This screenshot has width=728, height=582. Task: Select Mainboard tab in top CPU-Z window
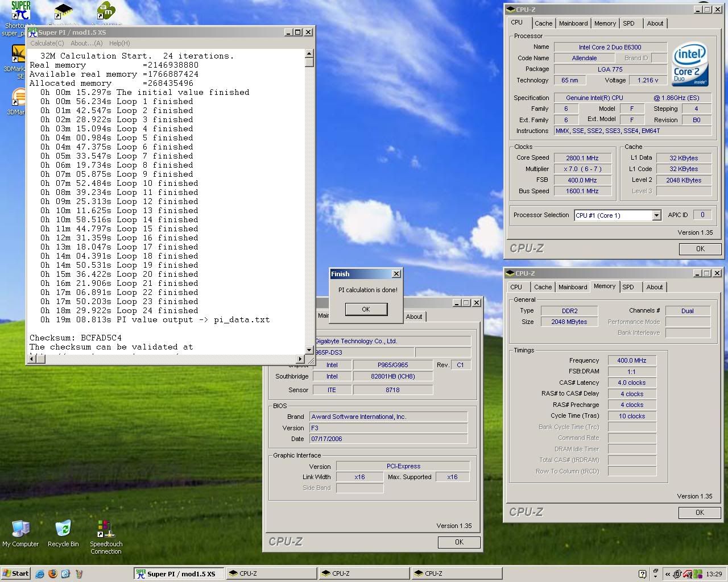tap(573, 23)
